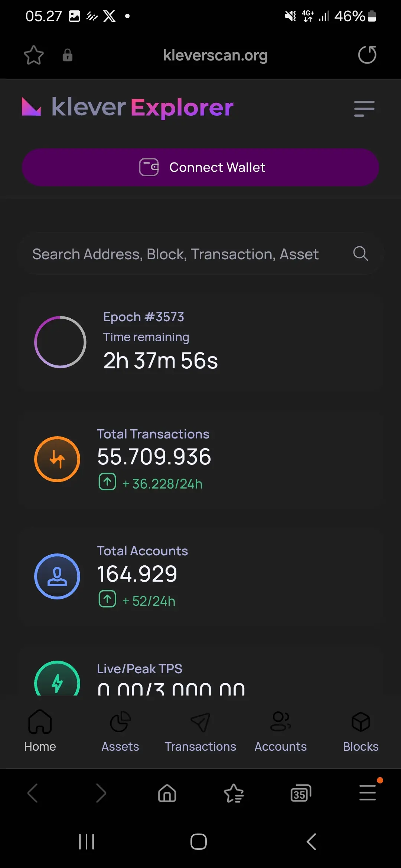Tap the Total Transactions orange icon
Viewport: 401px width, 868px height.
[x=57, y=459]
